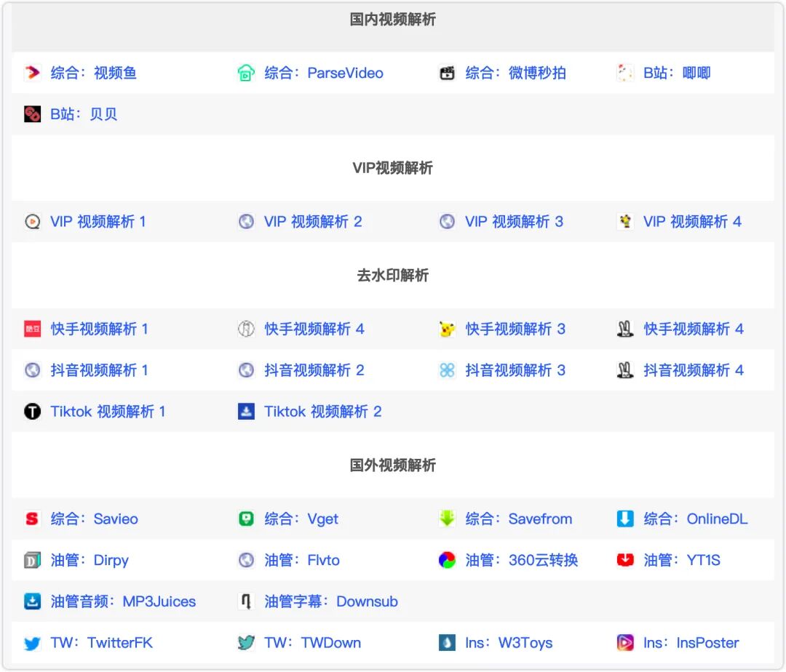
Task: Open the 抖音视频解析 2 link
Action: 314,370
